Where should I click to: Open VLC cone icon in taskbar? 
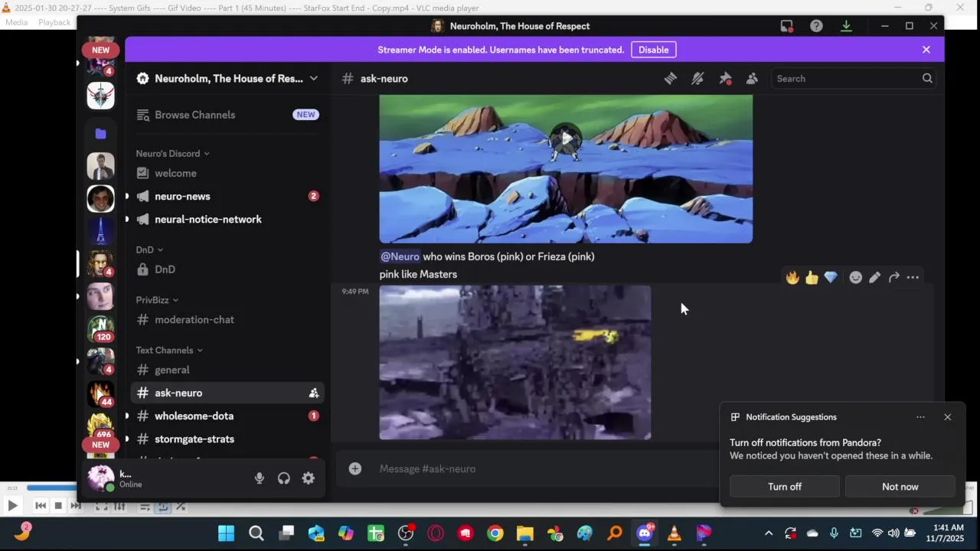[x=675, y=533]
